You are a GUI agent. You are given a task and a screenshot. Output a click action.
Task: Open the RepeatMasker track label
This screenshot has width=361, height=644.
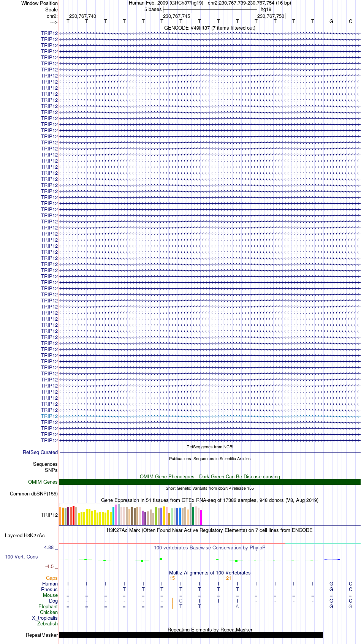42,635
